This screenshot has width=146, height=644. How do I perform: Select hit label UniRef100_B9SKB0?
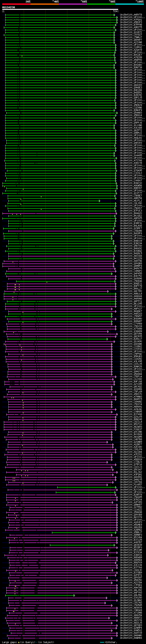pos(131,65)
